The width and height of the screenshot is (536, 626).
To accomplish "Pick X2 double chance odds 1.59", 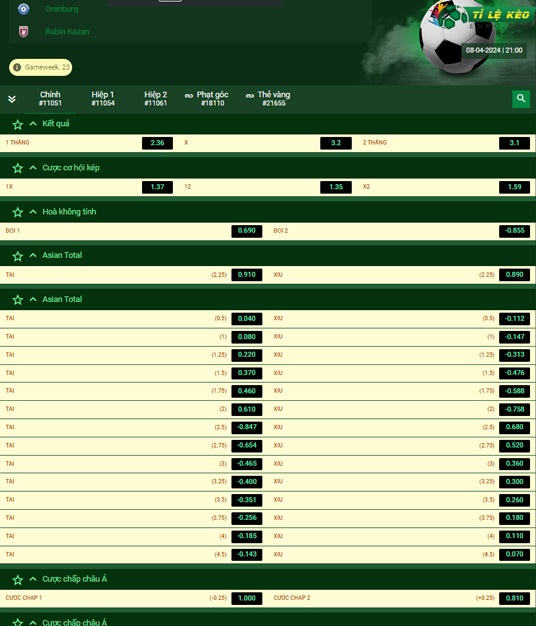I will pyautogui.click(x=514, y=187).
